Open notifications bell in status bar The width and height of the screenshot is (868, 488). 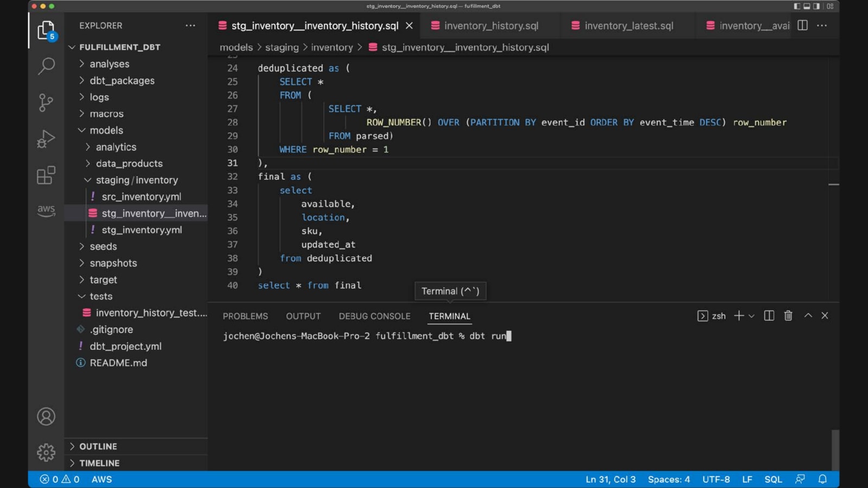tap(822, 479)
